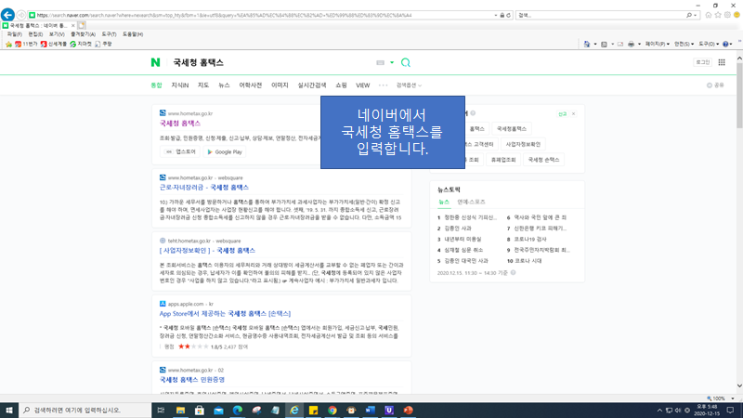743x418 pixels.
Task: Click the feeds icon in command bar
Action: (604, 44)
